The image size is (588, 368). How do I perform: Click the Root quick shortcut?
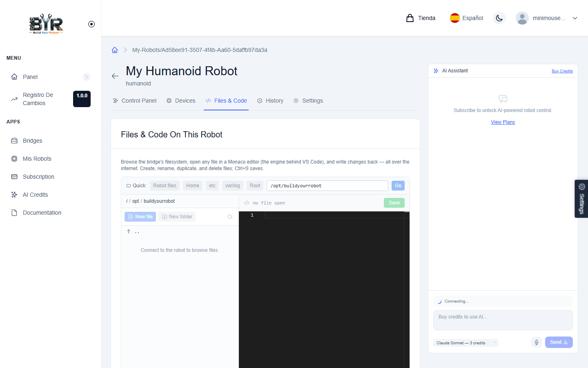point(255,186)
